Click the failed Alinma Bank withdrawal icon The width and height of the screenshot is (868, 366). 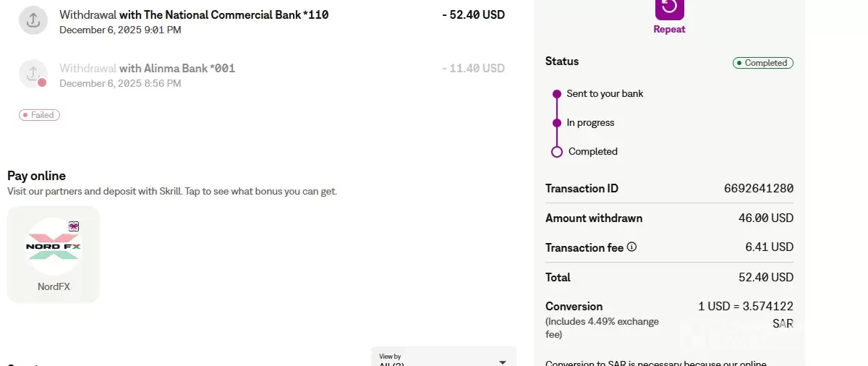pos(33,74)
